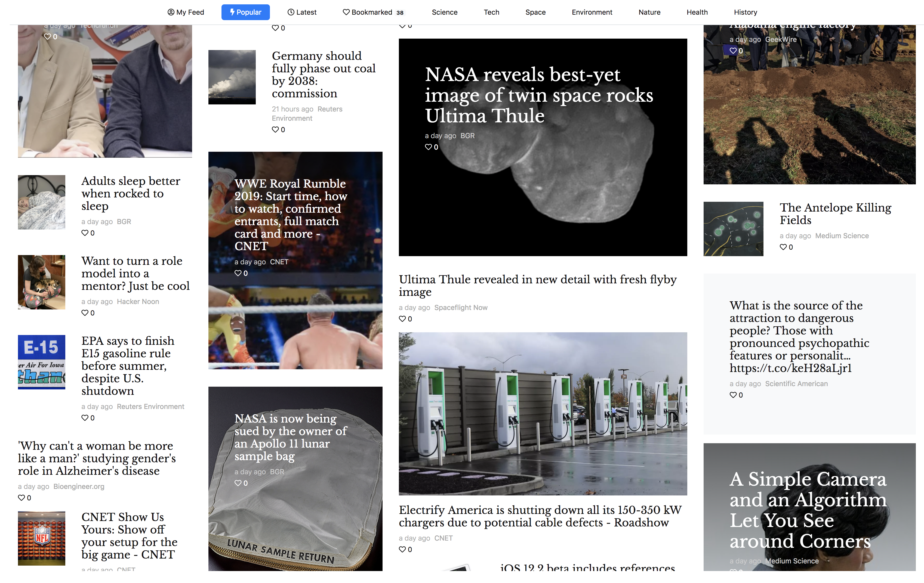Click the Popular button in navigation

(x=246, y=12)
